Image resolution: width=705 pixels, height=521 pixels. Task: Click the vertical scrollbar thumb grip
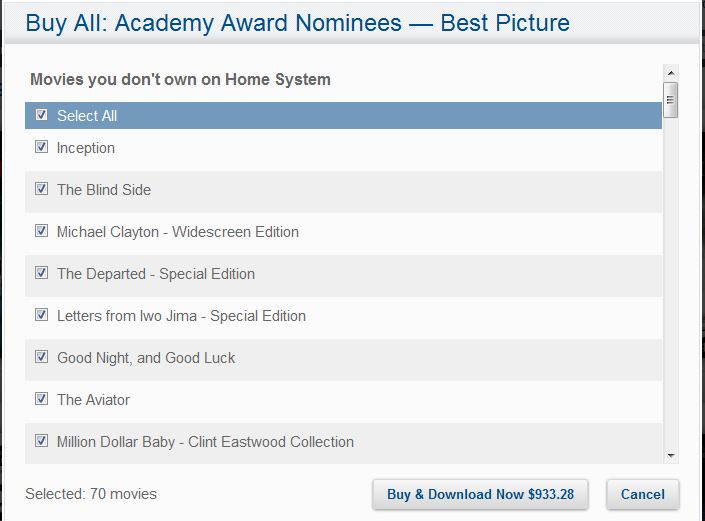tap(671, 100)
